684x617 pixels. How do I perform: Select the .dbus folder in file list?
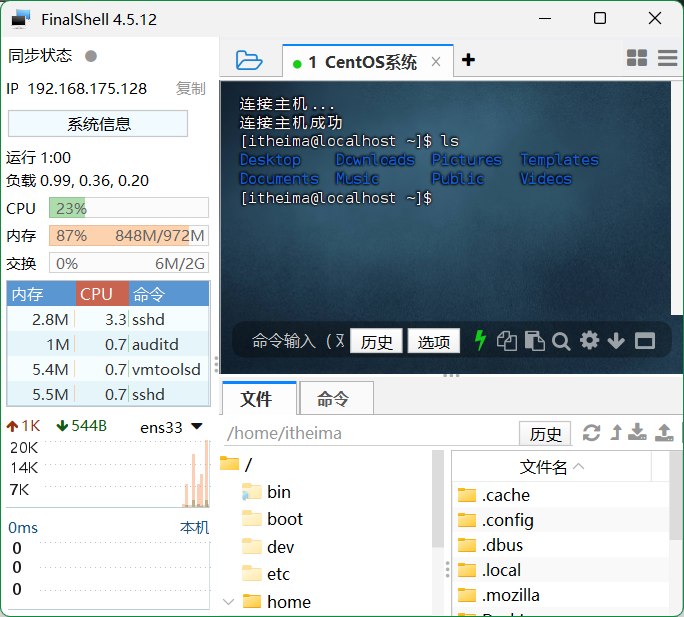click(x=561, y=545)
